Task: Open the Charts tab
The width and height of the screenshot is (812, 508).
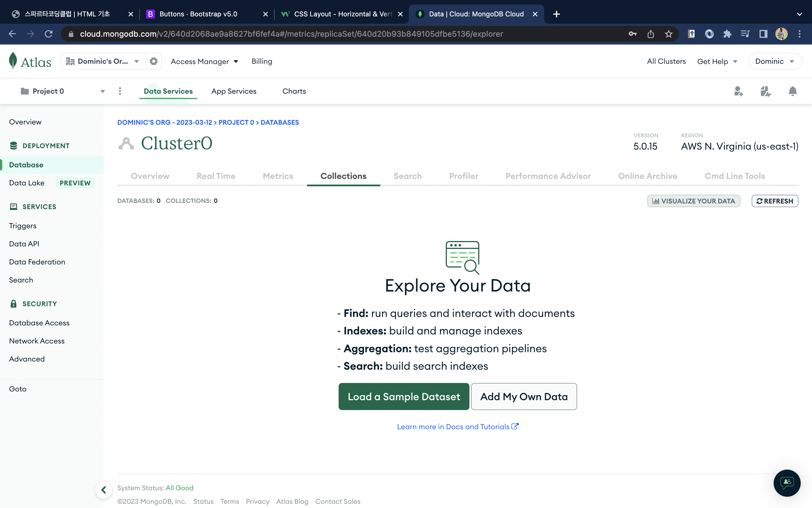Action: [294, 91]
